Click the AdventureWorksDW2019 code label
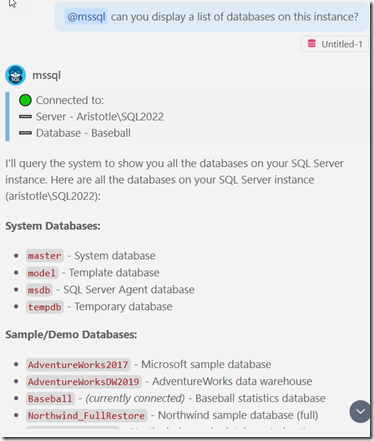The image size is (374, 441). coord(84,382)
